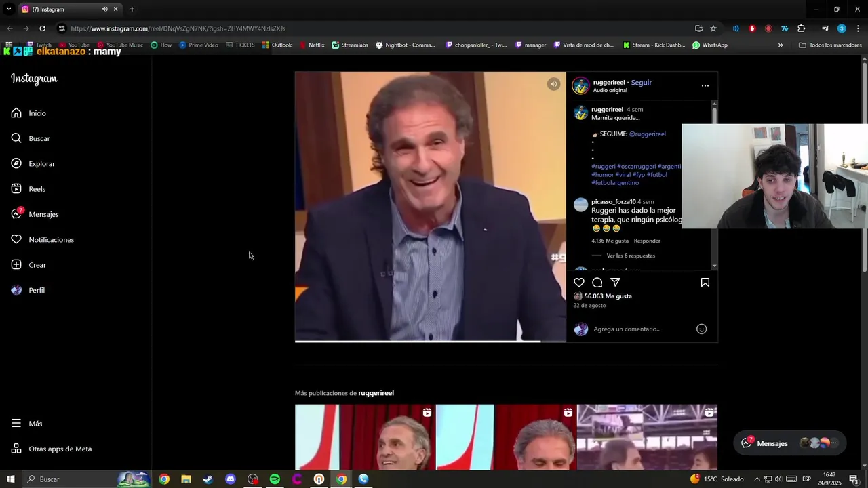Open the browser profile avatar
This screenshot has height=488, width=868.
point(842,28)
